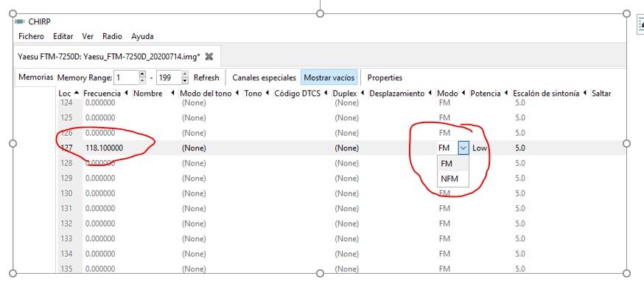Screen dimensions: 644x290
Task: Increase Memory Range end value with up arrow
Action: [x=185, y=74]
